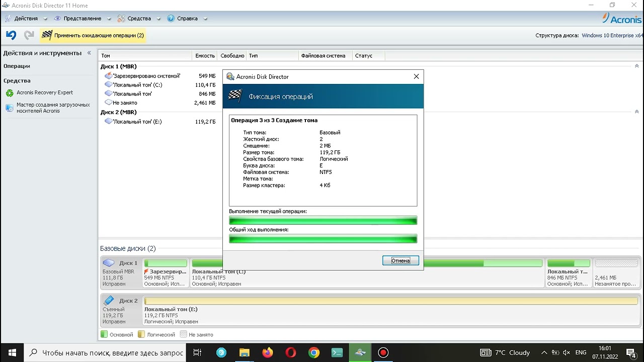Click the Undo arrow icon
644x362 pixels.
pos(11,35)
